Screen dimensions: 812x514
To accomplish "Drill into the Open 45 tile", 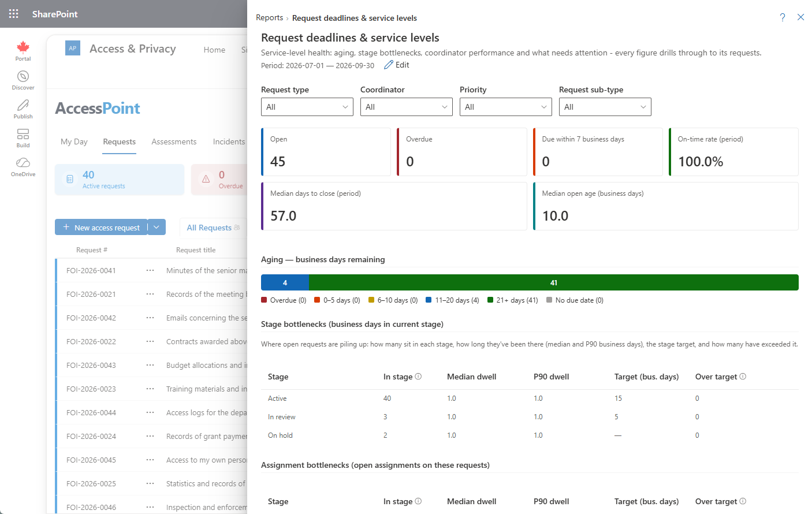I will (326, 152).
